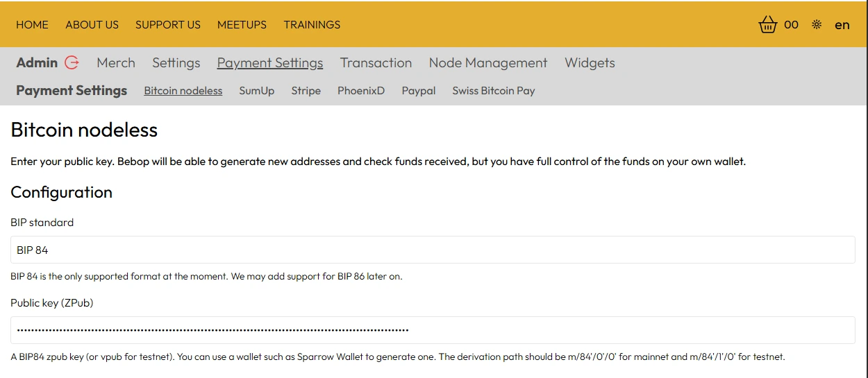
Task: Open the Transaction admin tab
Action: click(376, 63)
